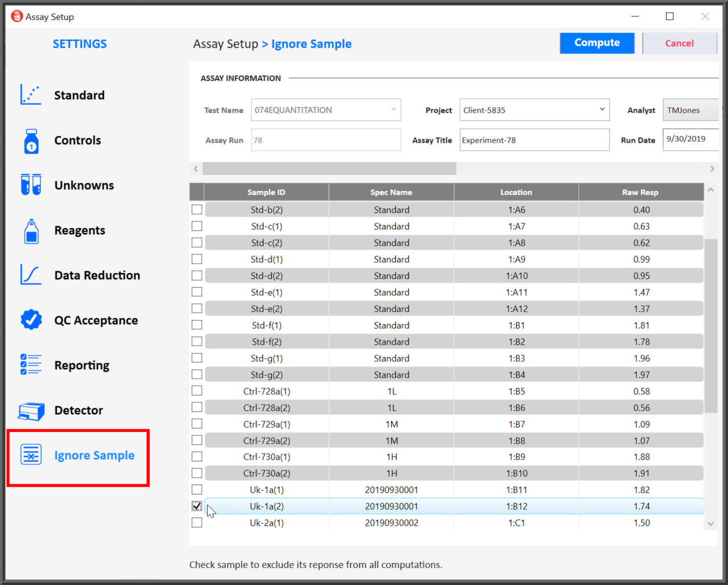Click the horizontal scrollbar thumb under assay info
The width and height of the screenshot is (728, 585).
(x=329, y=169)
